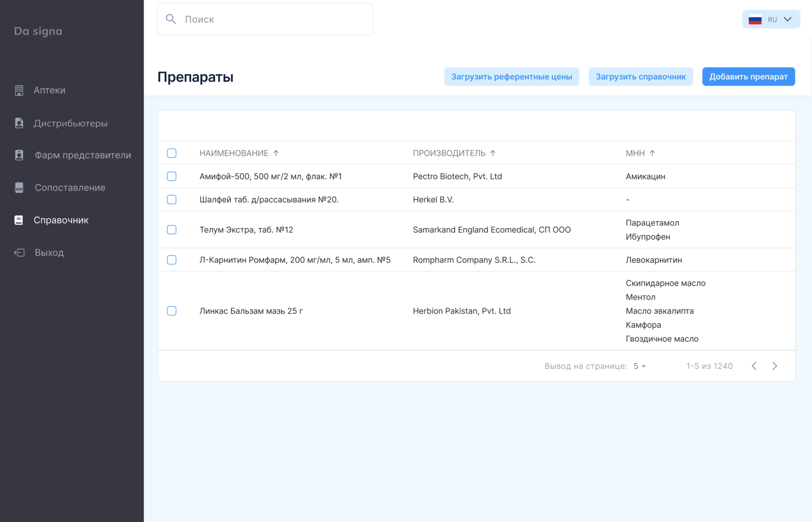The height and width of the screenshot is (522, 812).
Task: Click the Выход logout icon
Action: click(19, 252)
